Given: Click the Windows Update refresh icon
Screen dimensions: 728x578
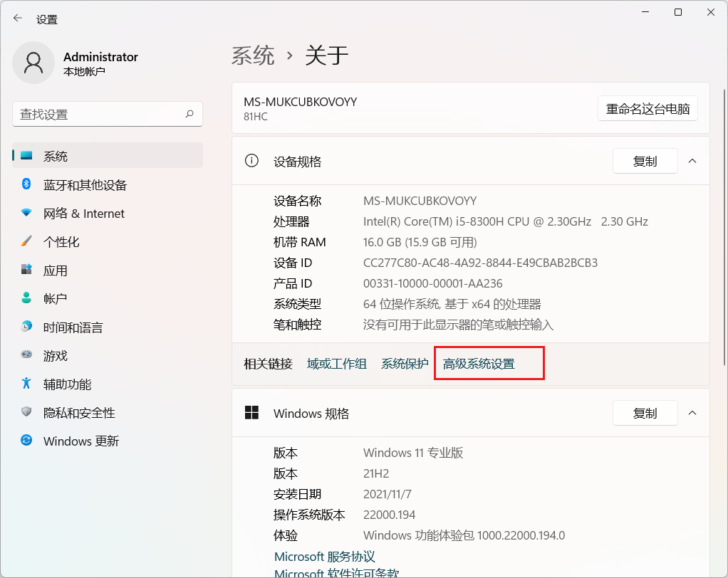Looking at the screenshot, I should (x=26, y=440).
